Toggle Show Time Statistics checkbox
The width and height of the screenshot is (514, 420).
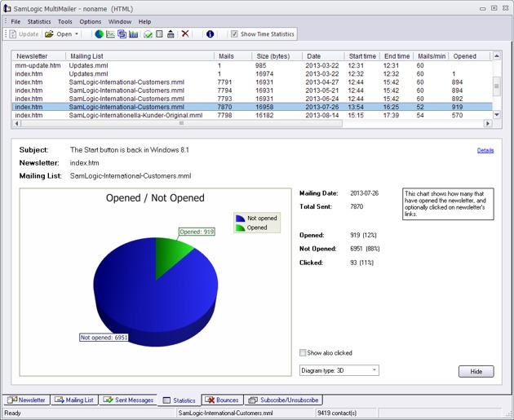click(234, 34)
